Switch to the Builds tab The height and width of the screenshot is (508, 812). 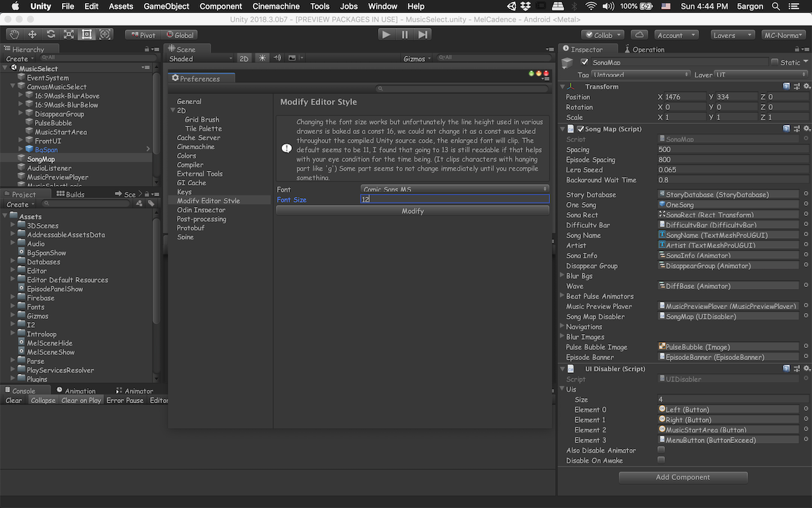(x=70, y=194)
